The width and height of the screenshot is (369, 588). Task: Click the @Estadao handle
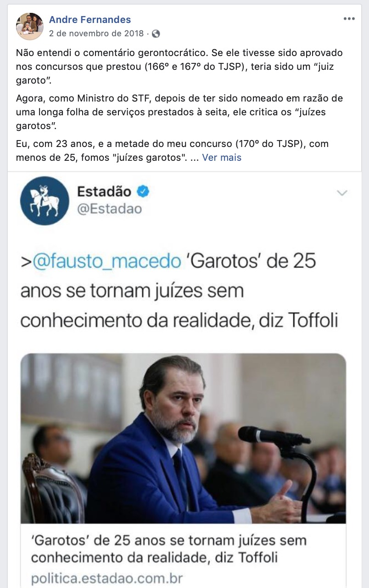109,209
